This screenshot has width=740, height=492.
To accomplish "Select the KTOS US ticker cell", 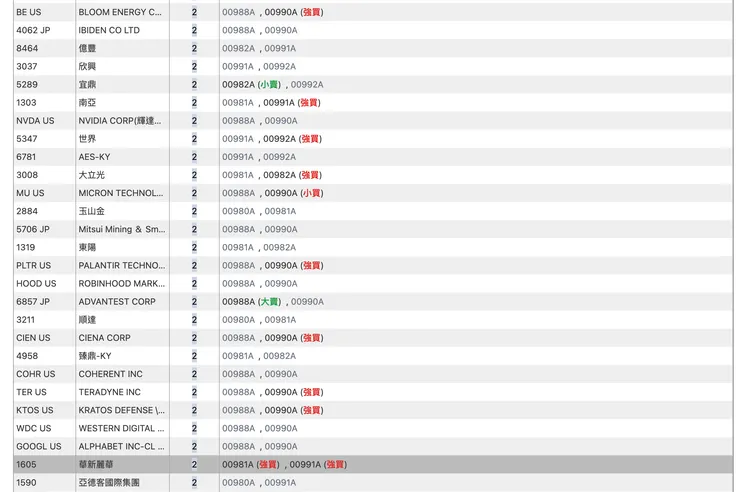I will (35, 410).
